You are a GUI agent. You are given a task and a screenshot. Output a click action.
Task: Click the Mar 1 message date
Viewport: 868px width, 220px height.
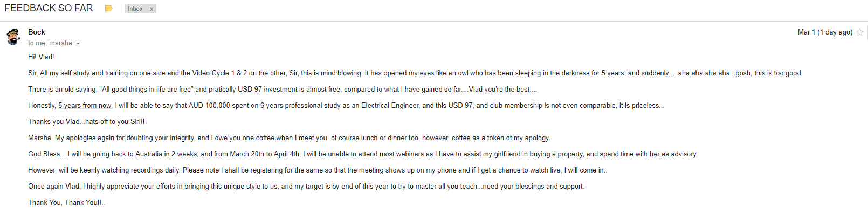pyautogui.click(x=825, y=32)
